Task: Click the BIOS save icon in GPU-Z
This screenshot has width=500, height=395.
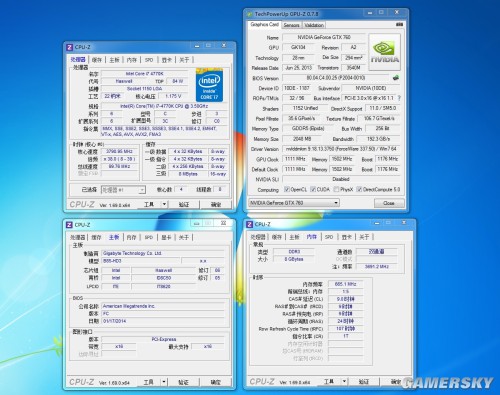Action: [x=396, y=78]
